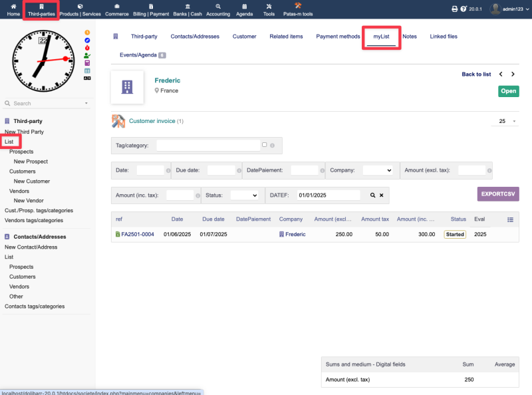Click the Tag/category input field
This screenshot has height=395, width=532.
point(207,145)
